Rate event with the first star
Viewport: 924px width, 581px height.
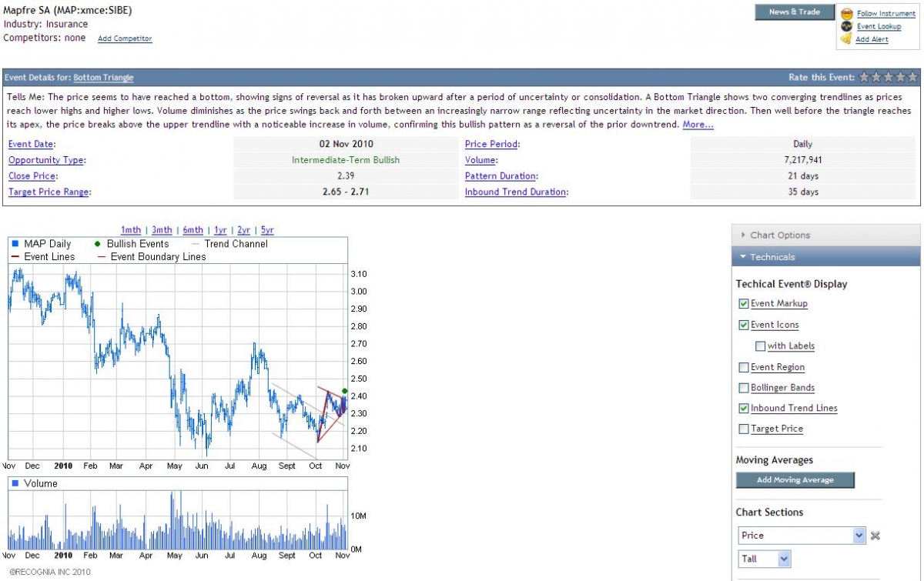tap(864, 77)
